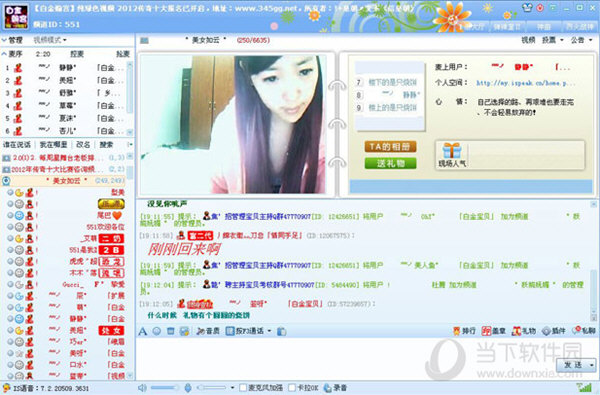Open the 音质 sound quality setting
This screenshot has width=600, height=395.
208,331
